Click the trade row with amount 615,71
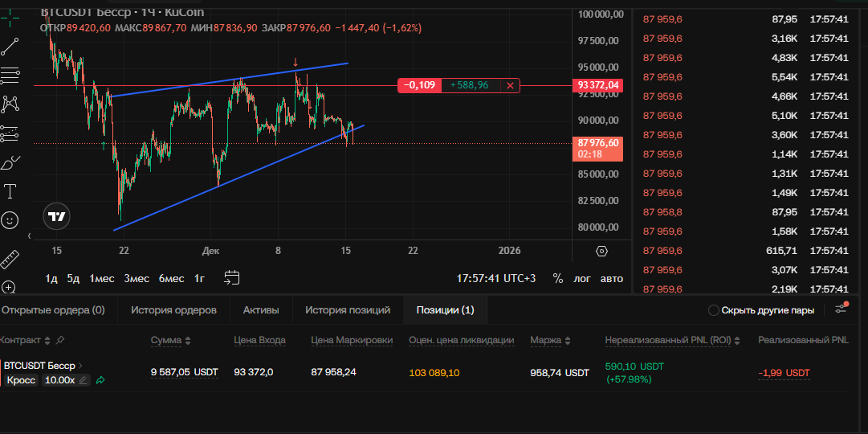This screenshot has width=868, height=434. (745, 251)
